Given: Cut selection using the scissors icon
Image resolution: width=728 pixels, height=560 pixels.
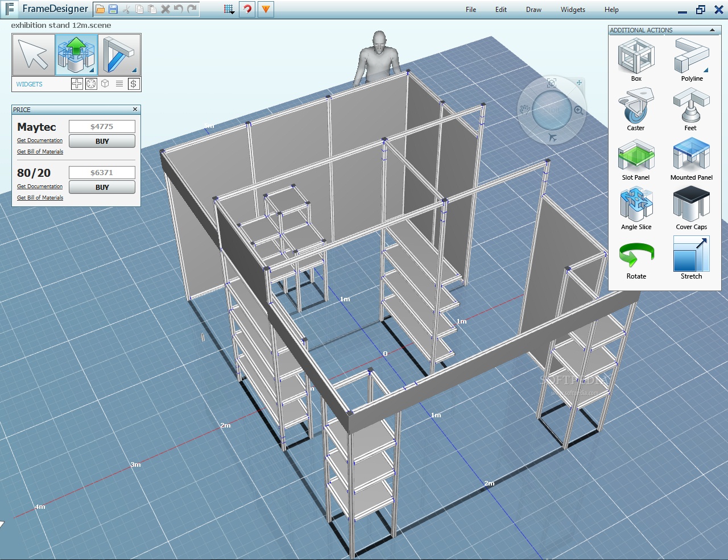Looking at the screenshot, I should click(126, 9).
